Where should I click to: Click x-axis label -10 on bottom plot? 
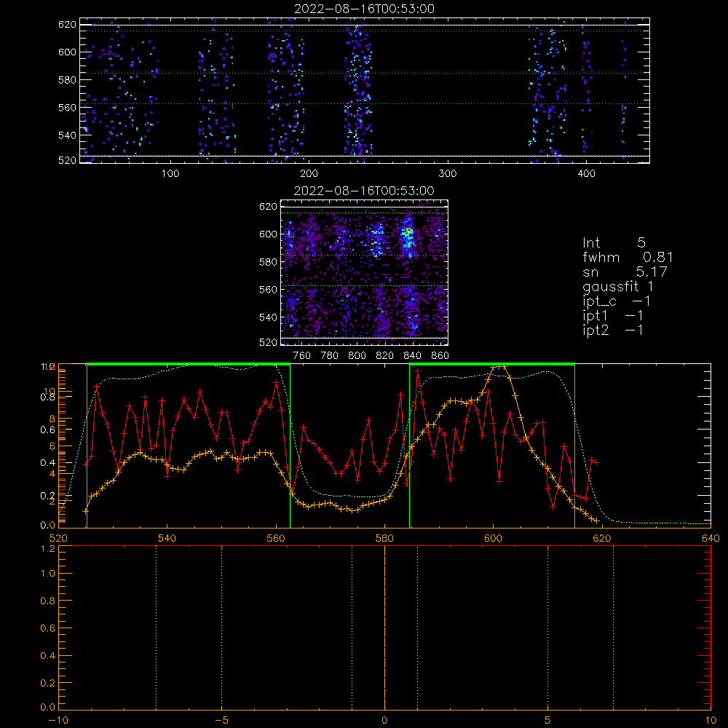tap(58, 721)
